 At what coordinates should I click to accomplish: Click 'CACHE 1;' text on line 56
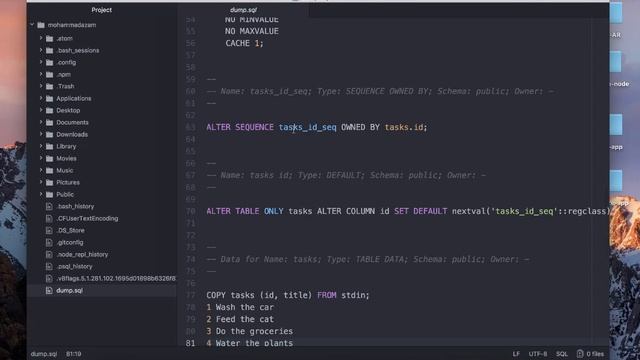tap(244, 43)
